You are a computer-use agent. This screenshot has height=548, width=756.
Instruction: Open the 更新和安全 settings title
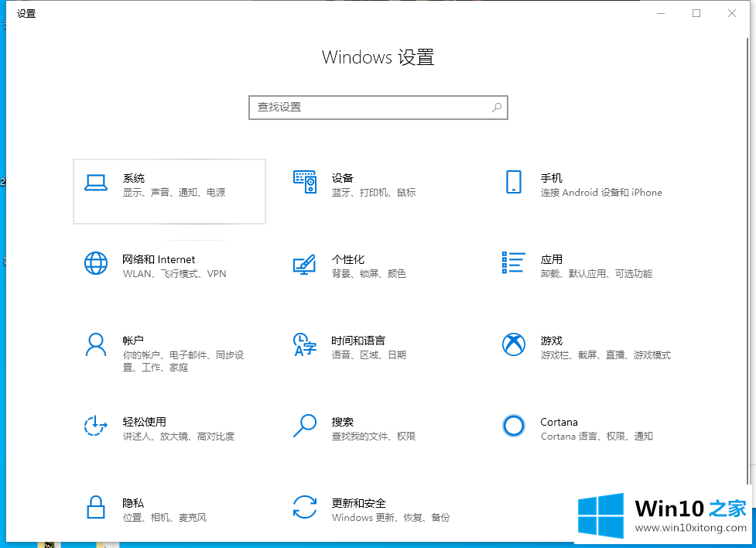pyautogui.click(x=359, y=503)
